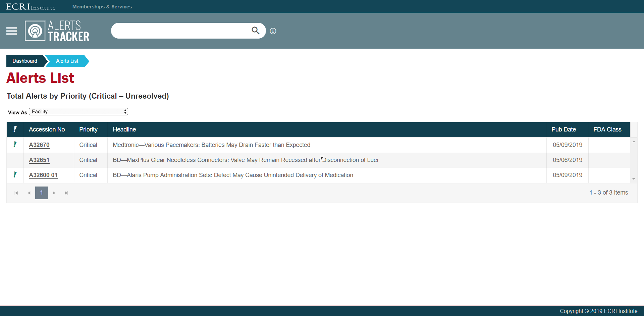Viewport: 644px width, 316px height.
Task: Go to next page of results
Action: pos(54,193)
